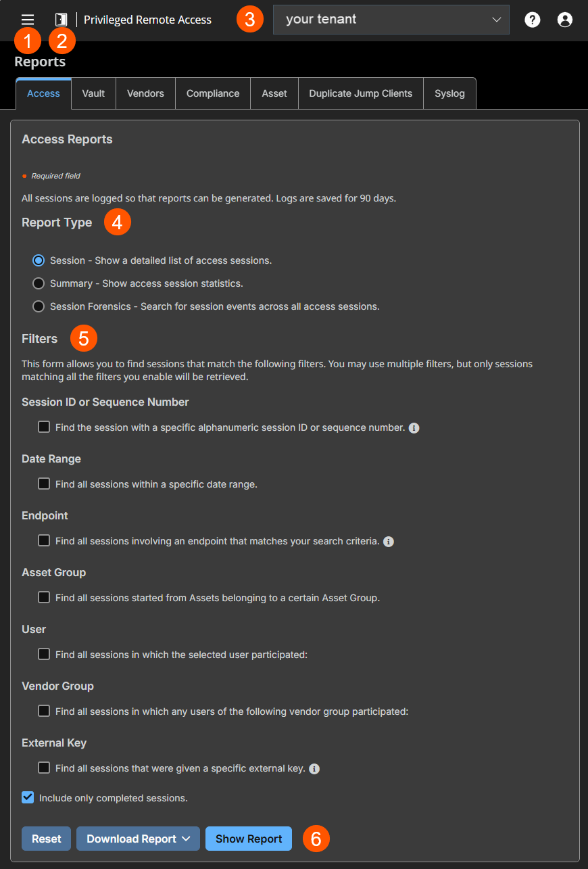Switch to the Compliance tab
Screen dimensions: 588x869
coord(213,93)
